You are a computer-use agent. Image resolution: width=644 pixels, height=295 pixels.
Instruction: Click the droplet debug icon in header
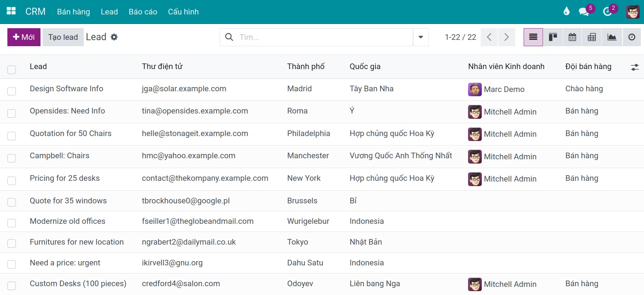(x=566, y=12)
